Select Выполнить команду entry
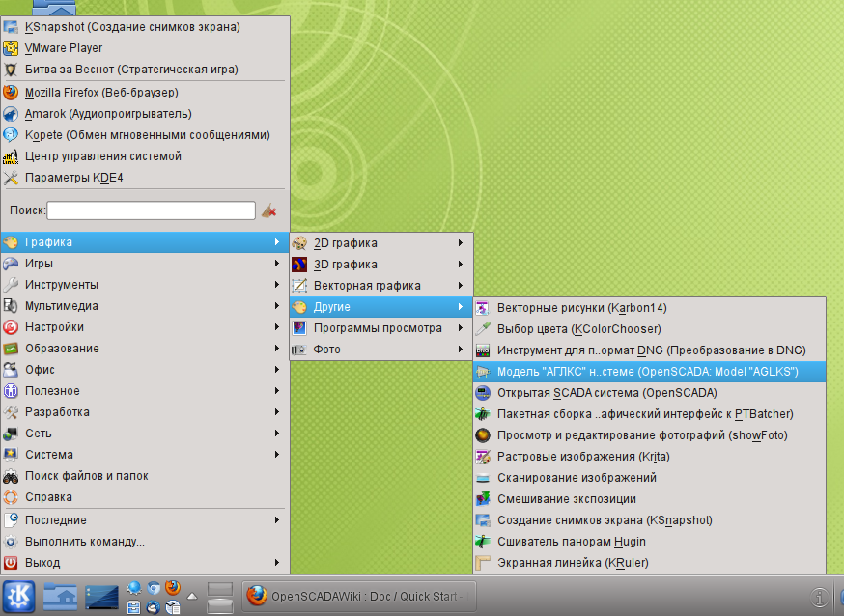 pyautogui.click(x=145, y=542)
